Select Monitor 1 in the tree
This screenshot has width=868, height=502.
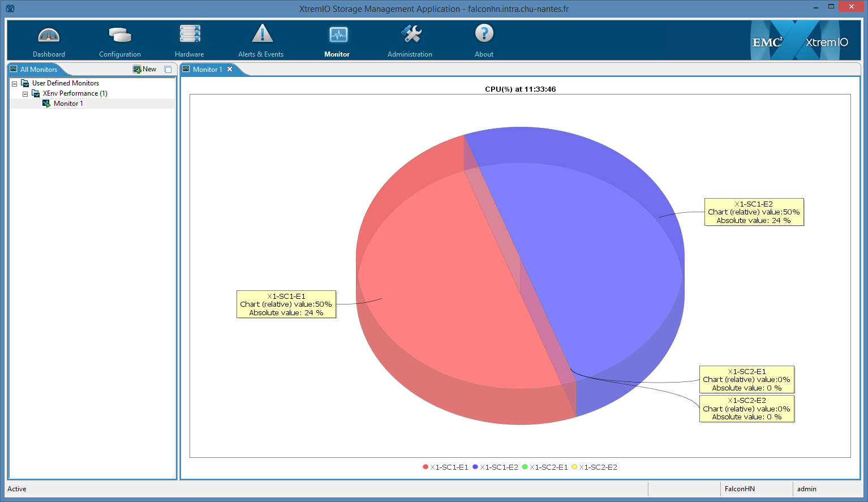(x=68, y=104)
